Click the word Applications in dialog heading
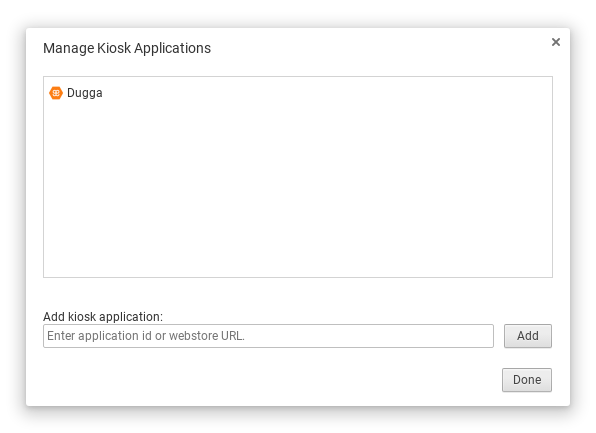The width and height of the screenshot is (596, 433). (172, 49)
